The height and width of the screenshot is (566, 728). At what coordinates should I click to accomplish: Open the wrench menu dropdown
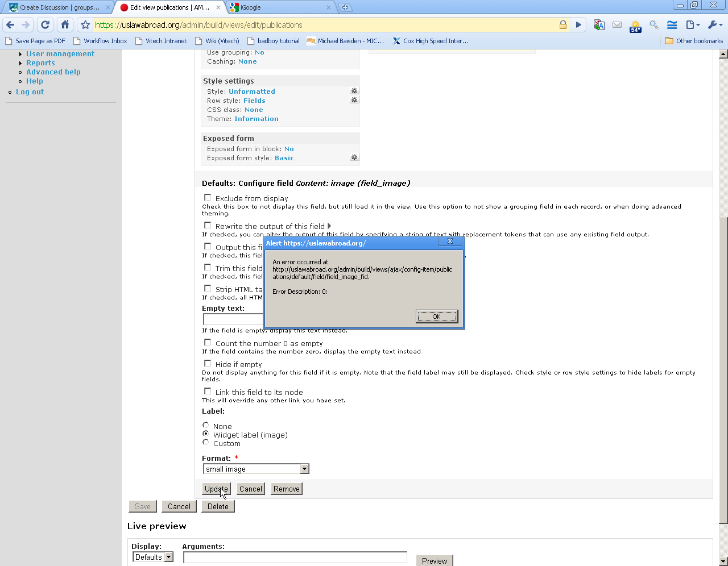(x=714, y=25)
